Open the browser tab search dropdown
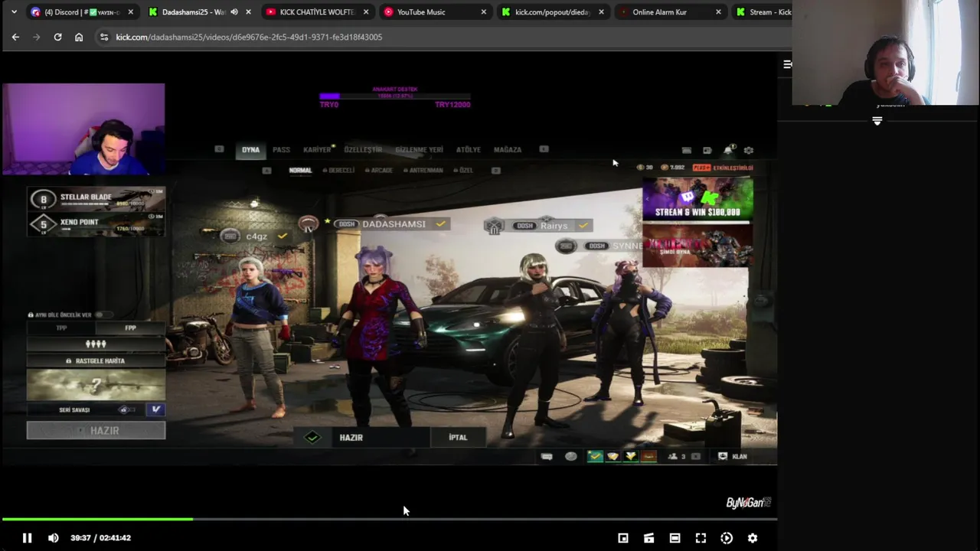980x551 pixels. click(14, 12)
